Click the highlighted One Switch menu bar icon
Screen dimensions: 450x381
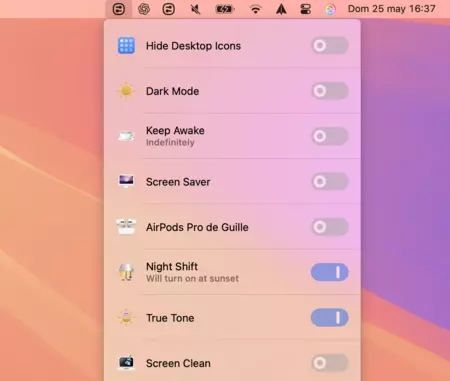tap(119, 9)
